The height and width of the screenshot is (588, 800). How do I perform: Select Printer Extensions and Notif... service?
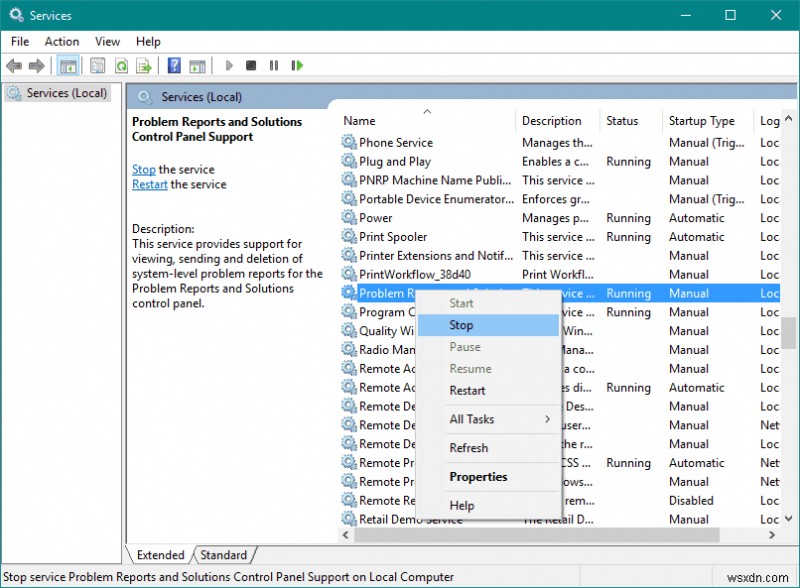(560, 256)
